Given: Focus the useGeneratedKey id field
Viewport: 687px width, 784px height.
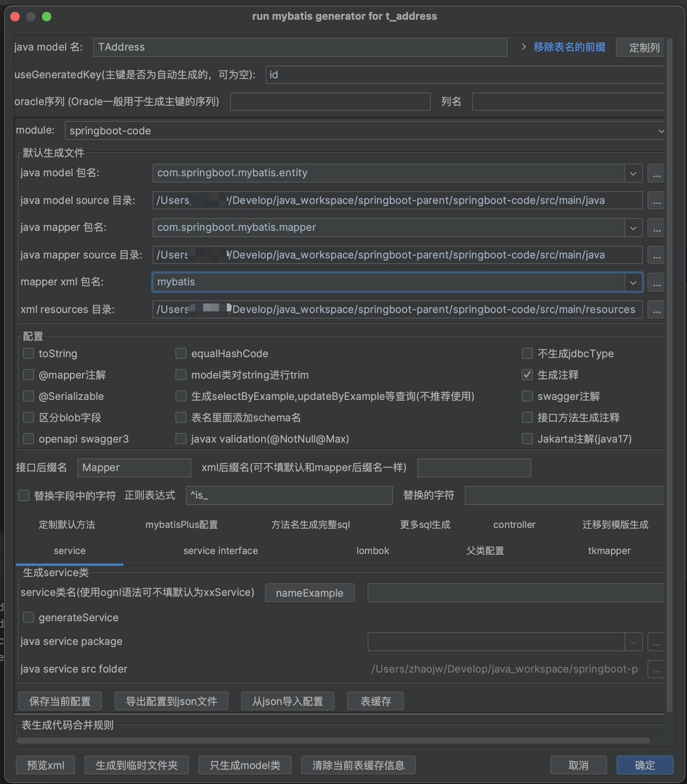Looking at the screenshot, I should [x=465, y=75].
